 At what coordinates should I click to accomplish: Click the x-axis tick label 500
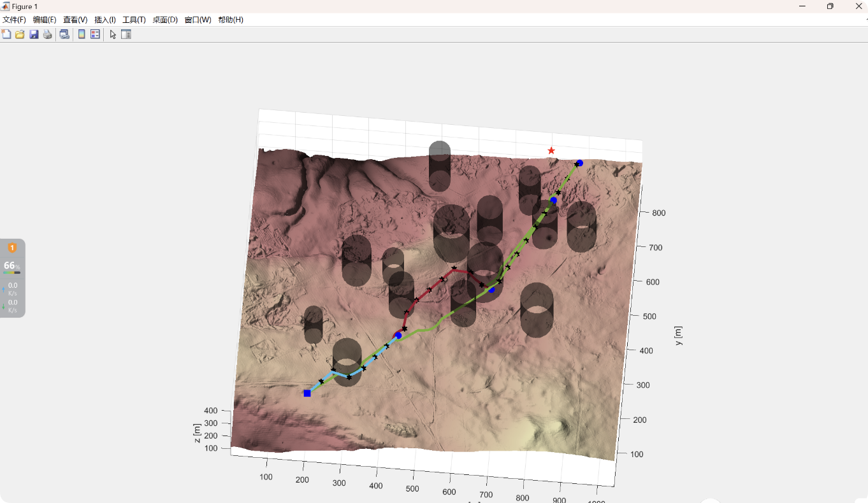(412, 489)
